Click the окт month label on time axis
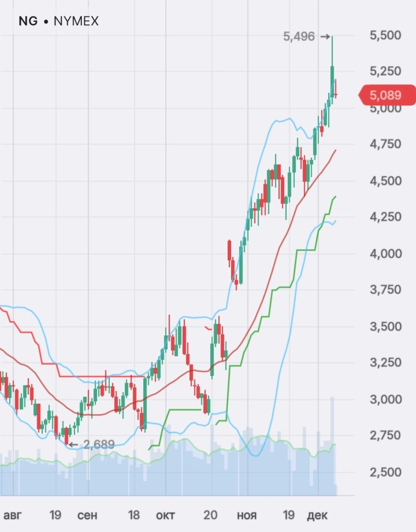The width and height of the screenshot is (416, 532). pyautogui.click(x=165, y=516)
